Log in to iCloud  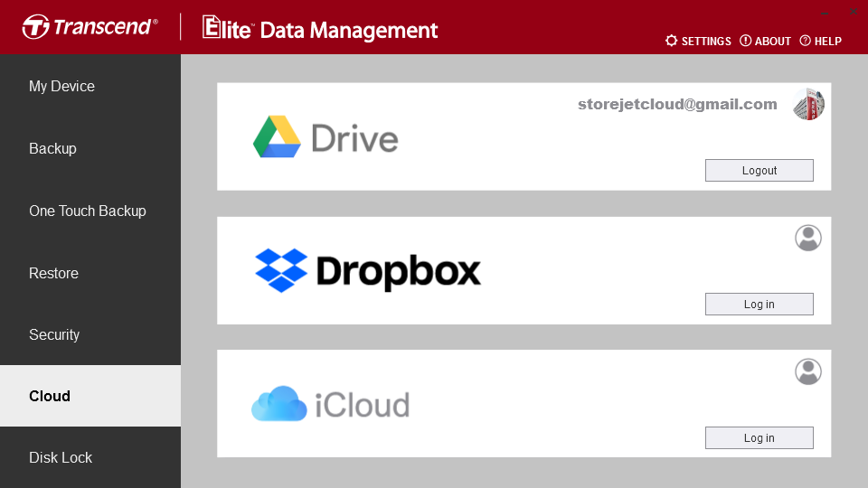tap(759, 438)
